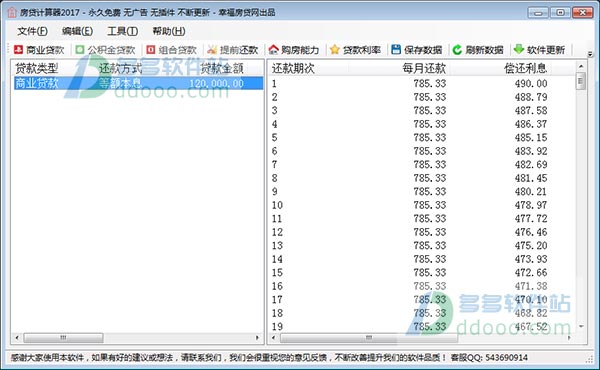Open the 编辑(E) menu

[x=77, y=31]
